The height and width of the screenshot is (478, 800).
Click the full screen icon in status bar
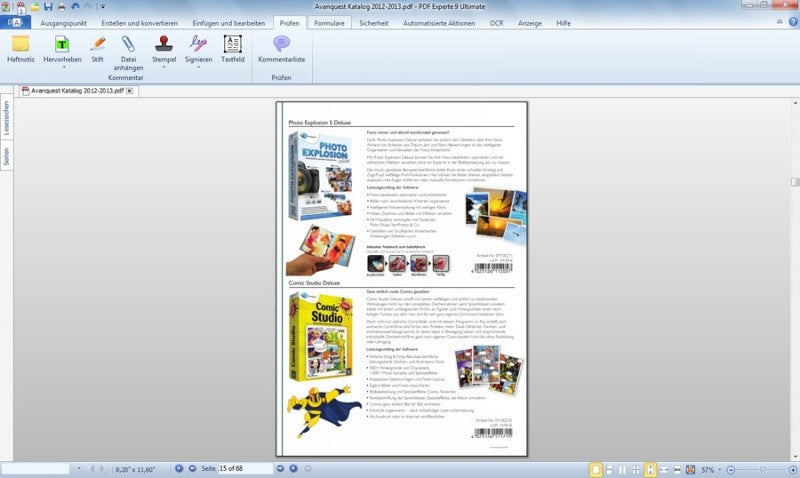[x=690, y=469]
